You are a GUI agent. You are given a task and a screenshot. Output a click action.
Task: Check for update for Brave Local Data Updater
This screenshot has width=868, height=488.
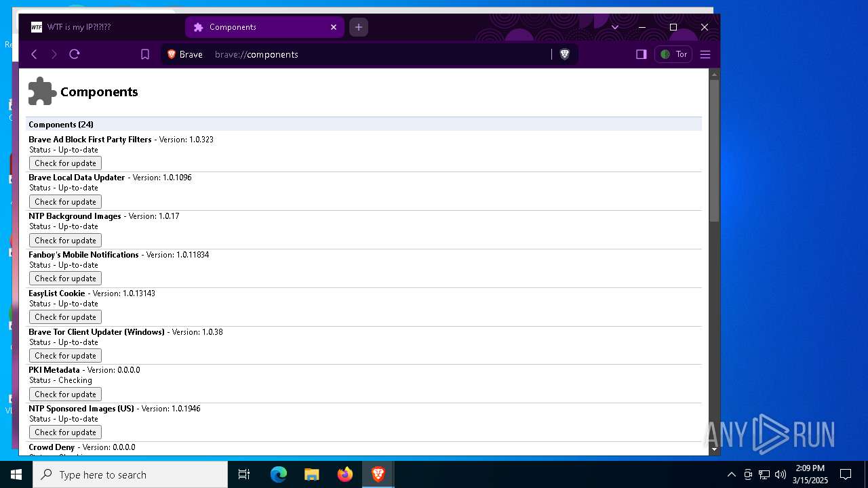(x=65, y=202)
